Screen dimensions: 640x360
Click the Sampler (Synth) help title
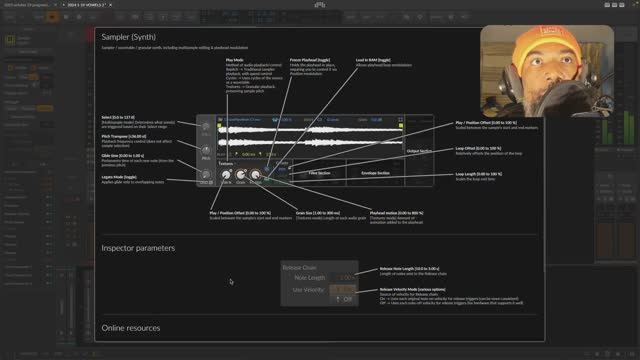click(x=129, y=37)
